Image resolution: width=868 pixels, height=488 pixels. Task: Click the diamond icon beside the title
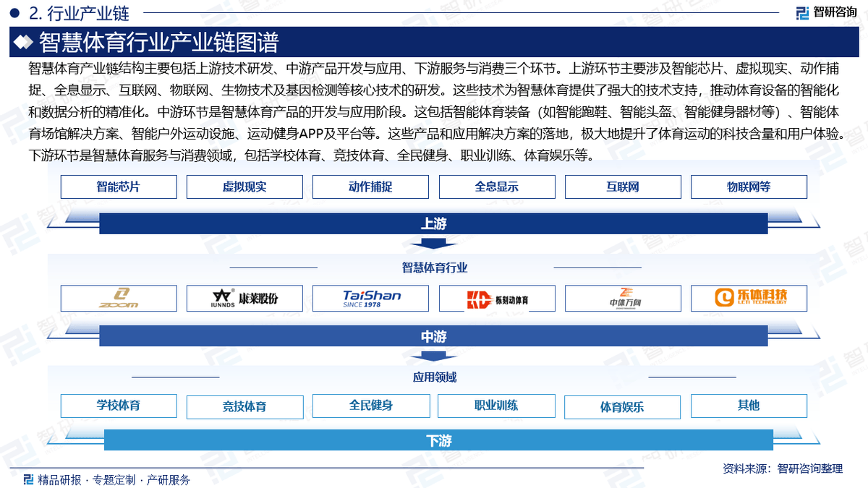coord(25,43)
